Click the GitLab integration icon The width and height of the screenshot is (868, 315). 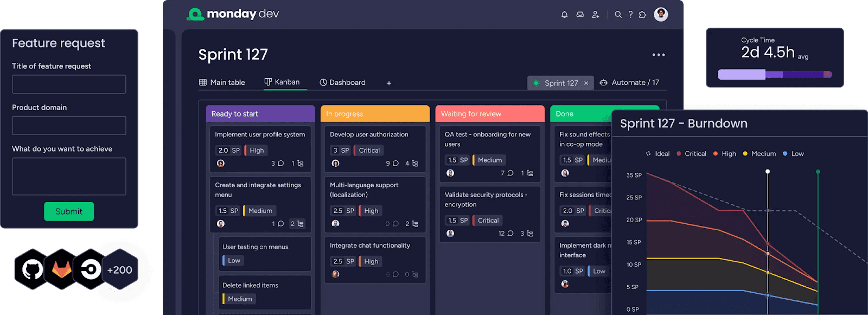coord(62,269)
